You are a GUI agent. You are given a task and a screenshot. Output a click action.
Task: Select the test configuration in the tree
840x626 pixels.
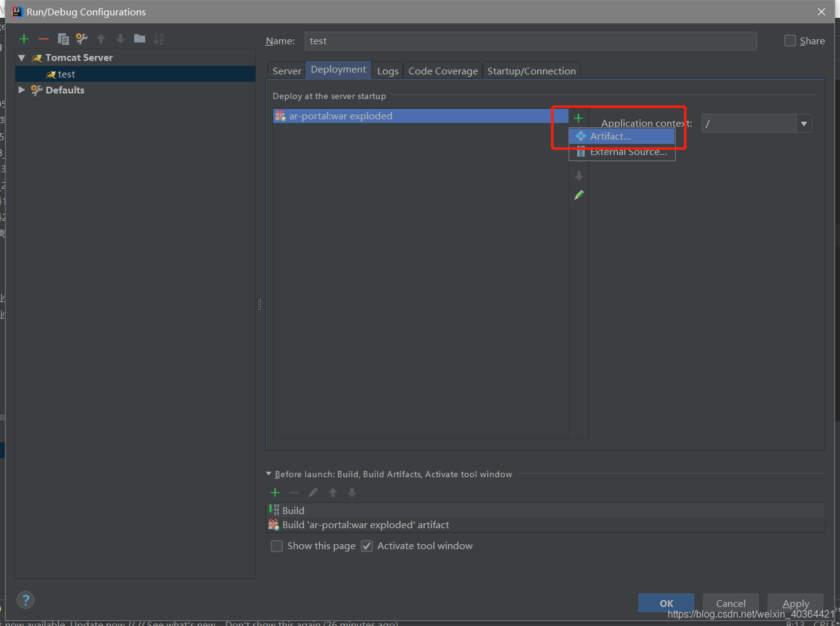135,74
